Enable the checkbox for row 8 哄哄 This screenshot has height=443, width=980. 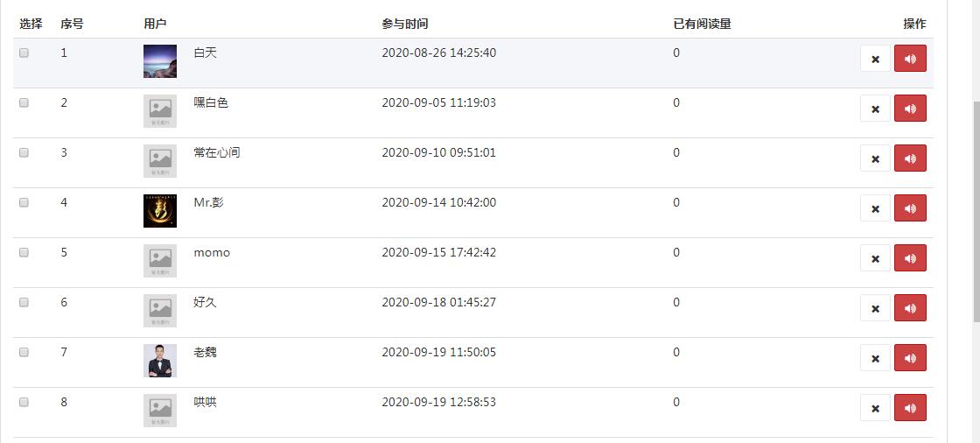click(24, 403)
